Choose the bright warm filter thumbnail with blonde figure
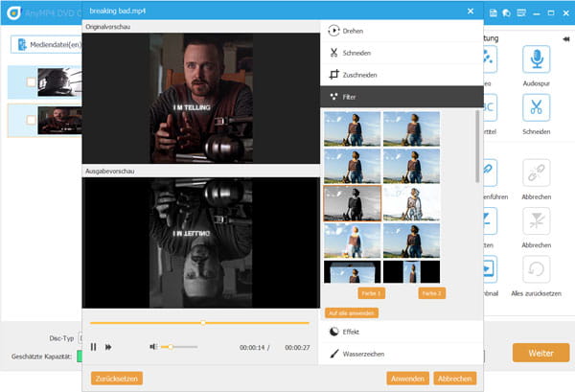This screenshot has width=575, height=392. [352, 241]
